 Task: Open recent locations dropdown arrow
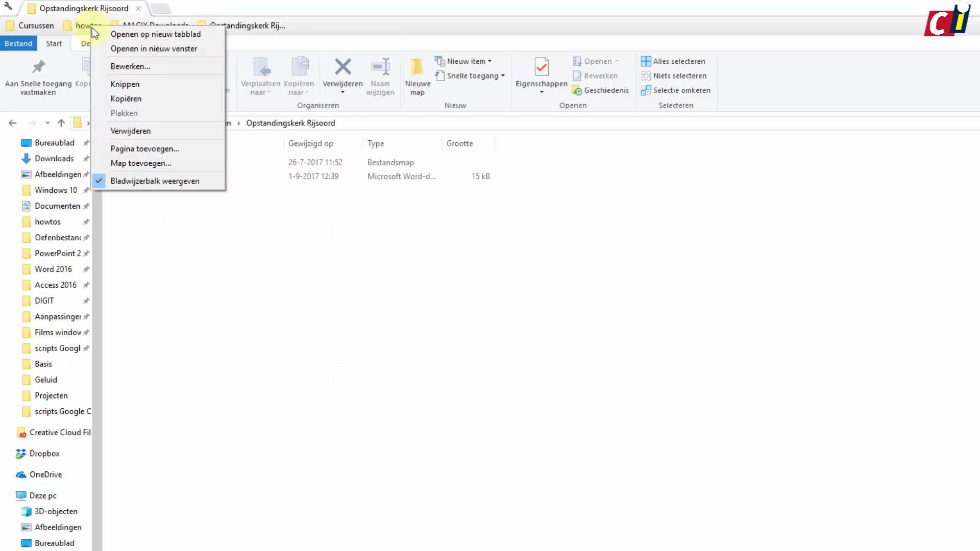(x=47, y=123)
